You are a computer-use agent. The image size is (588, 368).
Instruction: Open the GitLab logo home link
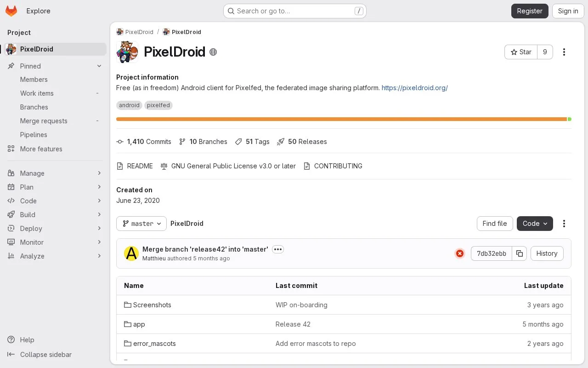[x=11, y=11]
